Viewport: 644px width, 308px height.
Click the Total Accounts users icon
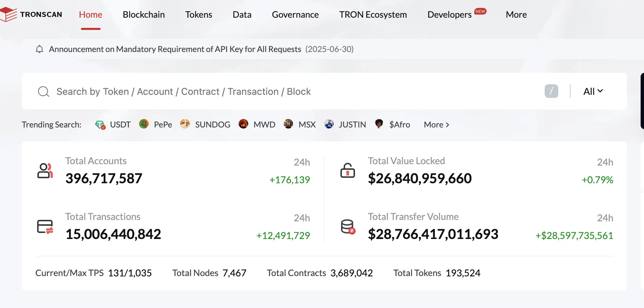[x=45, y=171]
